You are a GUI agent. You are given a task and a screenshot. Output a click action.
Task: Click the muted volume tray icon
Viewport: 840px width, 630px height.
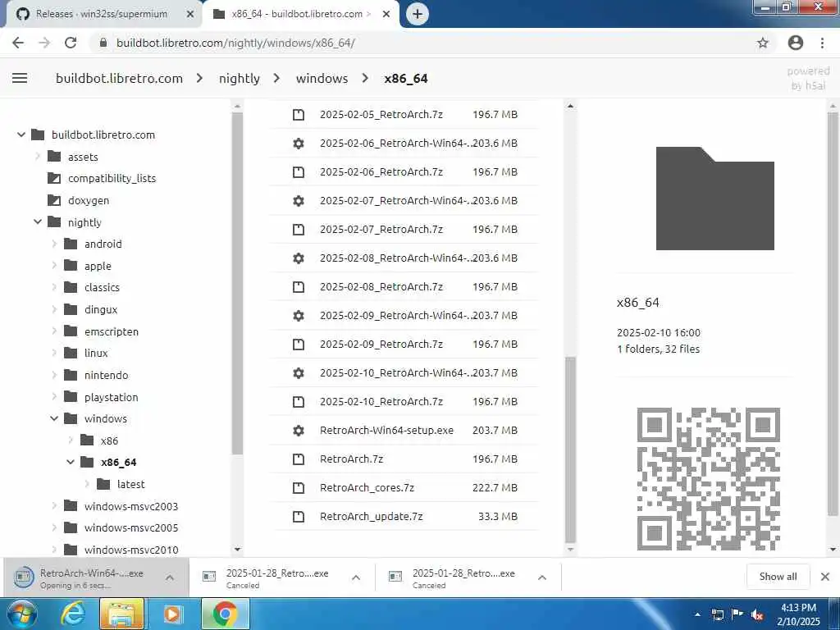[x=757, y=615]
